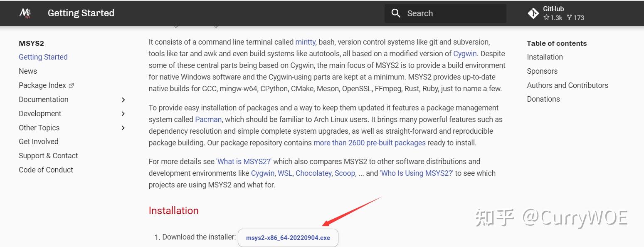
Task: Open 'more than 2600 pre-built packages' link
Action: pyautogui.click(x=370, y=143)
